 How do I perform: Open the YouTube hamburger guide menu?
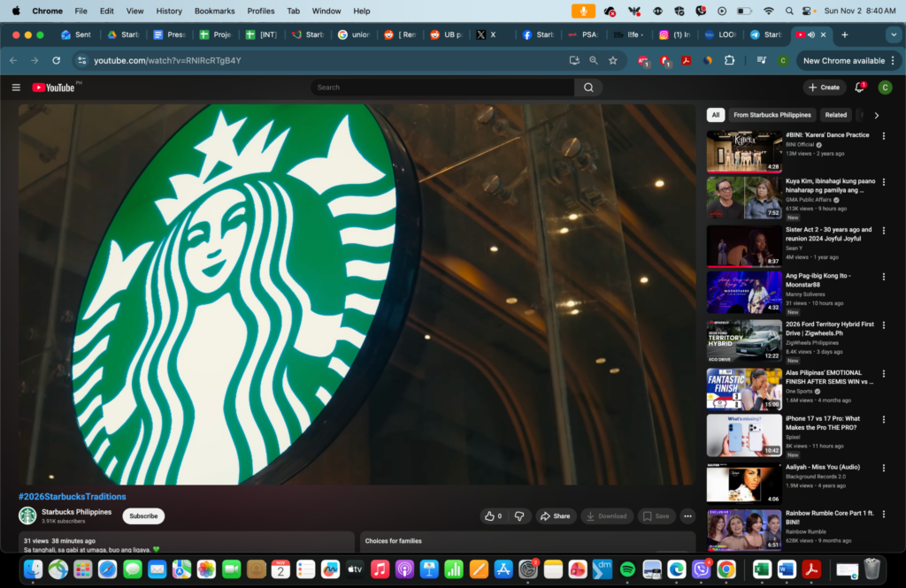click(x=16, y=88)
